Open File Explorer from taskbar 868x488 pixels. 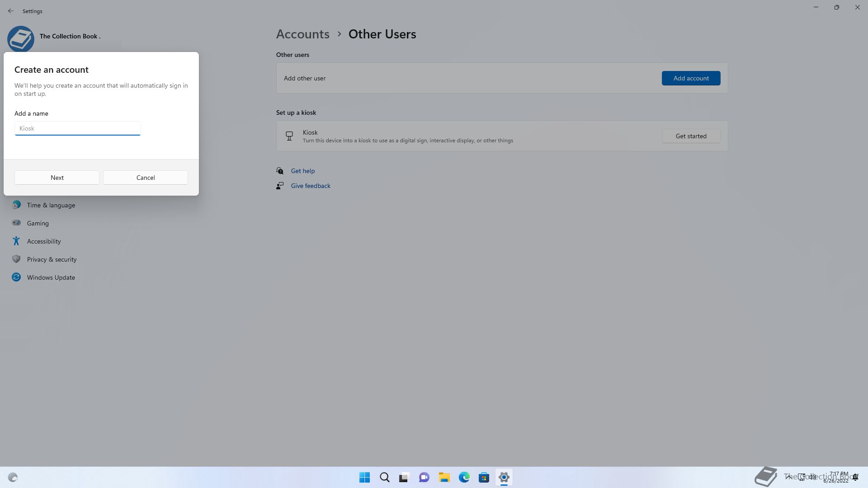point(444,477)
